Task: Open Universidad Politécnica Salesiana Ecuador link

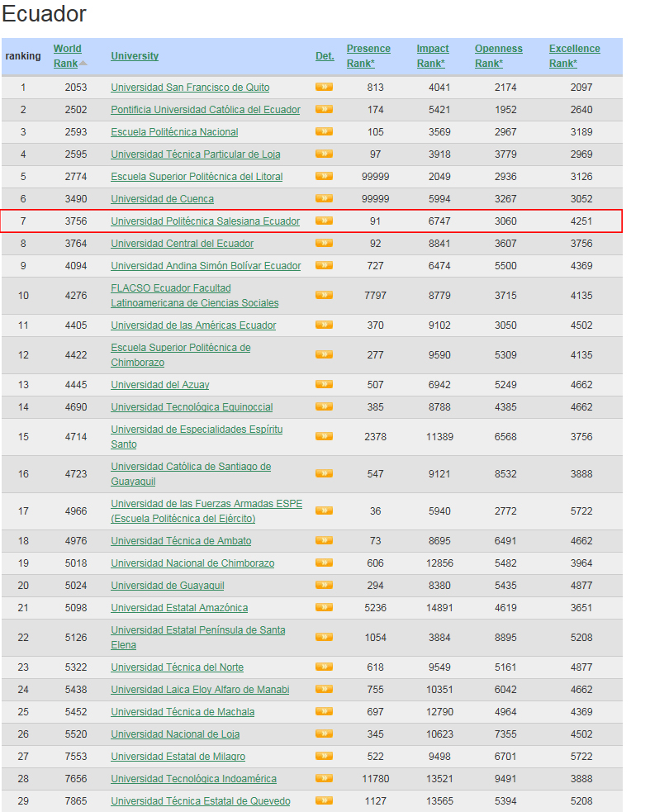Action: (x=205, y=221)
